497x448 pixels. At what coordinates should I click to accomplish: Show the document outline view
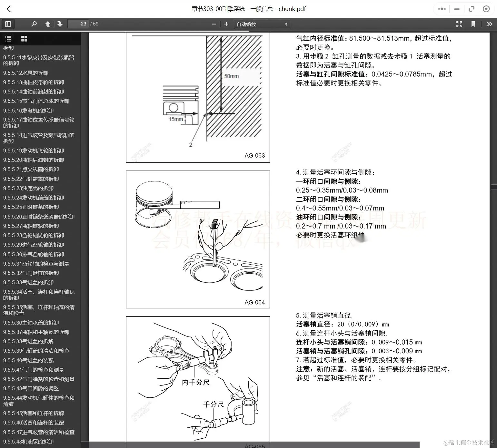coord(8,39)
